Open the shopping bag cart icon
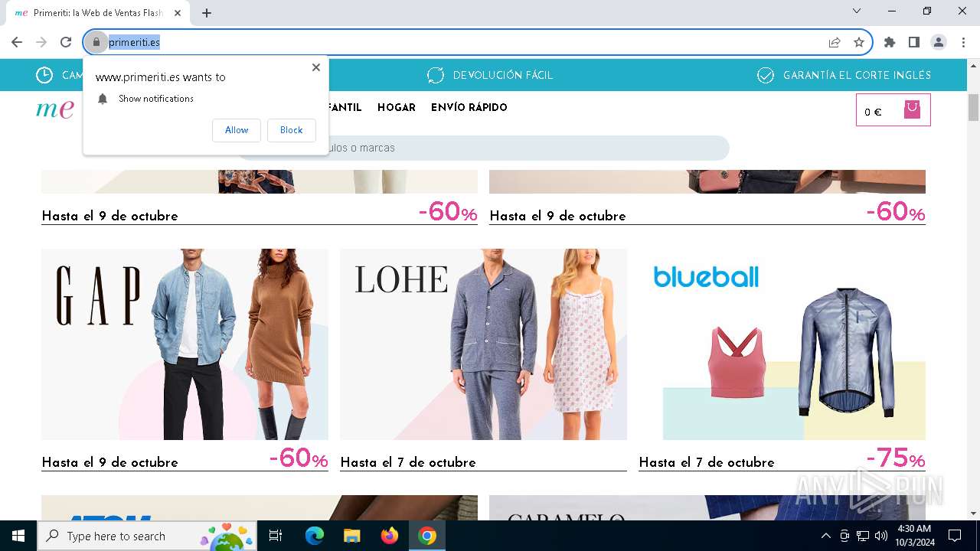Screen dimensions: 980x551 pos(912,109)
